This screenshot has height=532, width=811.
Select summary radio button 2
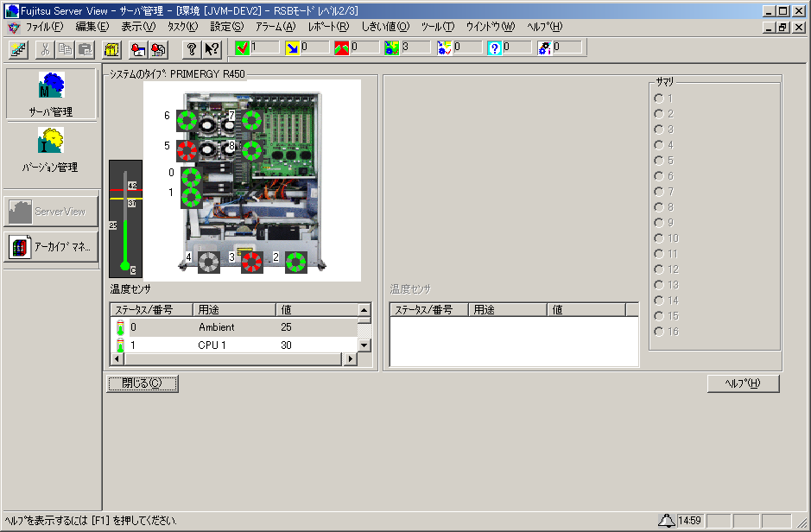pyautogui.click(x=659, y=114)
